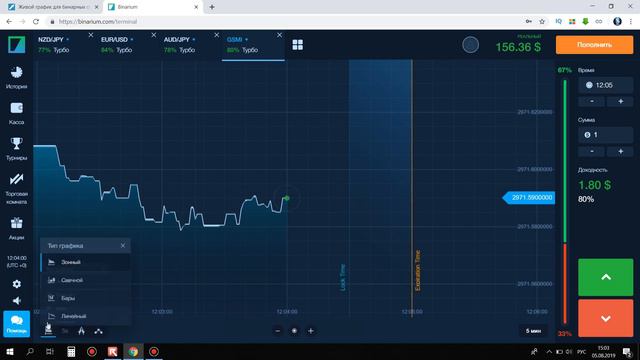Reset chart zoom center button
Image resolution: width=640 pixels, height=360 pixels.
click(x=294, y=331)
